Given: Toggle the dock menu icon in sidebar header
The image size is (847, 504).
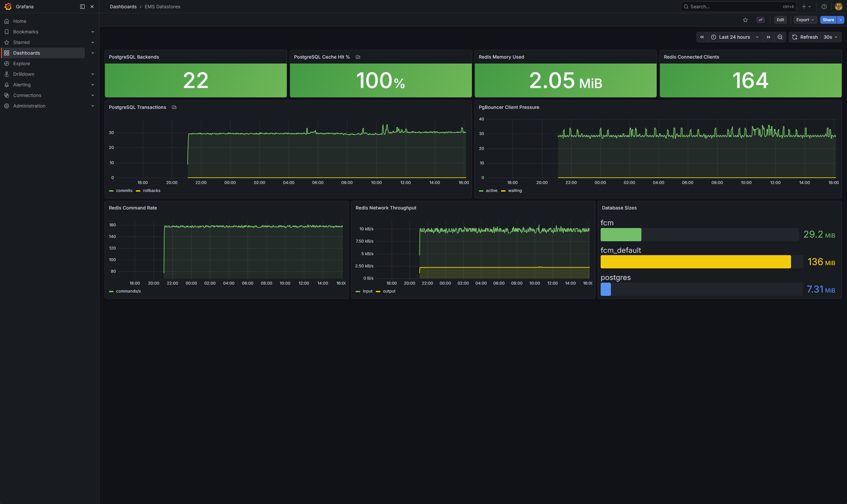Looking at the screenshot, I should click(82, 6).
